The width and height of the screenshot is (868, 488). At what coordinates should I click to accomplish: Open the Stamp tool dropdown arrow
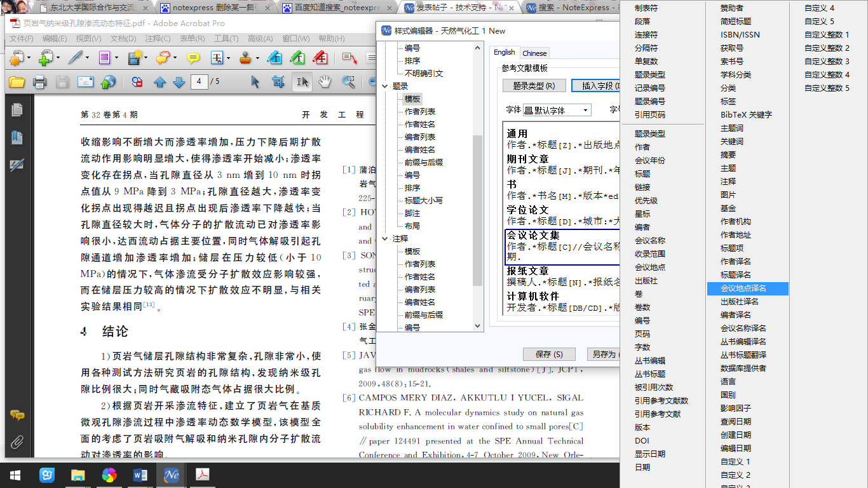tap(257, 58)
